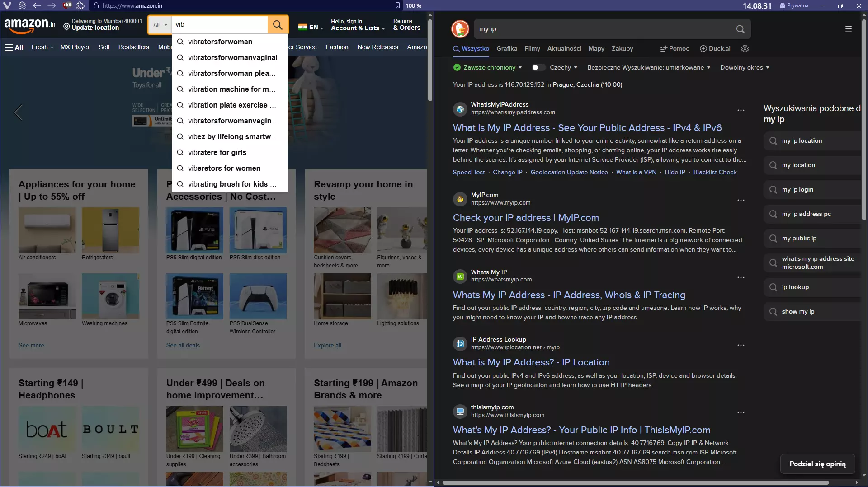This screenshot has width=868, height=487.
Task: Switch to the Grafika tab
Action: (x=507, y=48)
